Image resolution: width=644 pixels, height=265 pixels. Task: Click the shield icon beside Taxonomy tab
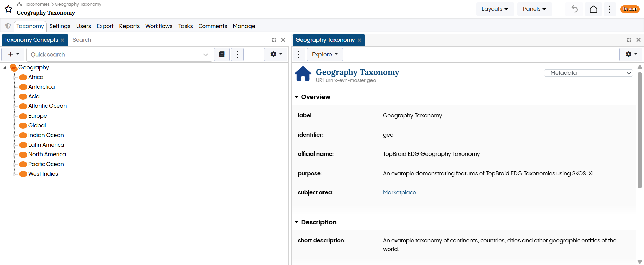(x=8, y=26)
